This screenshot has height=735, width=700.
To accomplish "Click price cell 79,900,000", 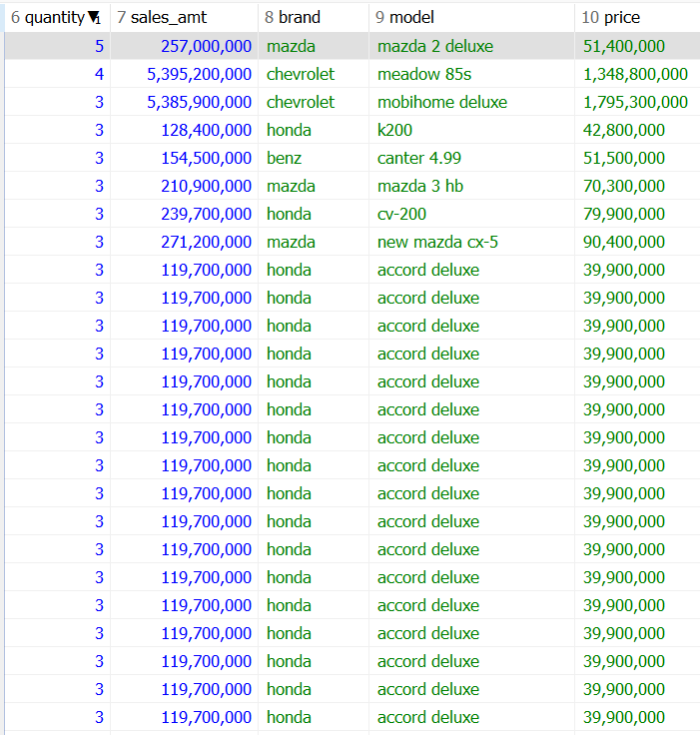I will click(x=637, y=214).
